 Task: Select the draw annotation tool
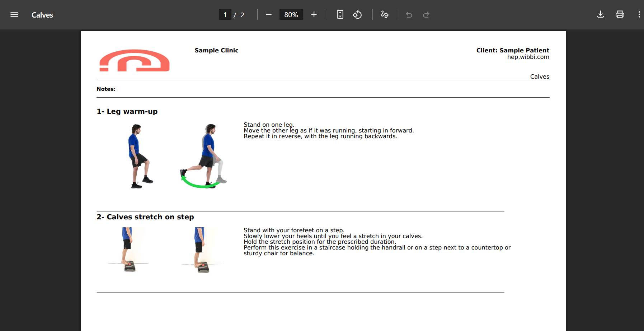(385, 15)
